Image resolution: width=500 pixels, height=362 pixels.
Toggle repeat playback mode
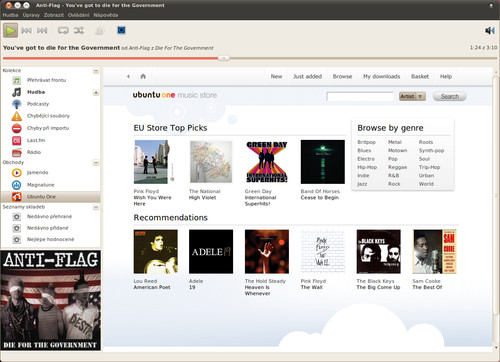coord(63,31)
